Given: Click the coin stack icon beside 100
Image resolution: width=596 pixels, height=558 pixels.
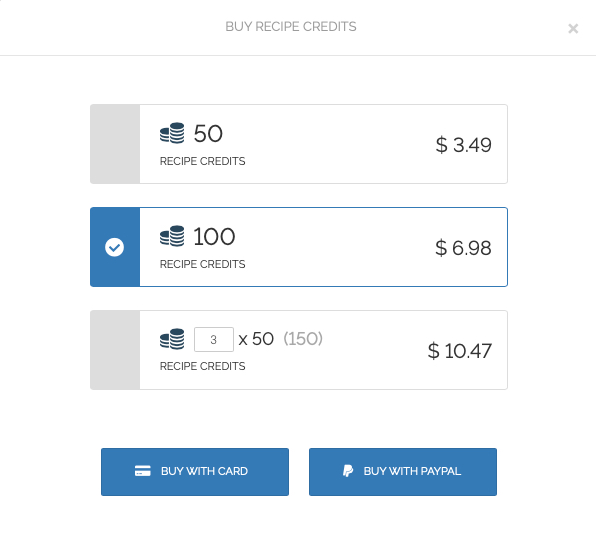Looking at the screenshot, I should 172,236.
